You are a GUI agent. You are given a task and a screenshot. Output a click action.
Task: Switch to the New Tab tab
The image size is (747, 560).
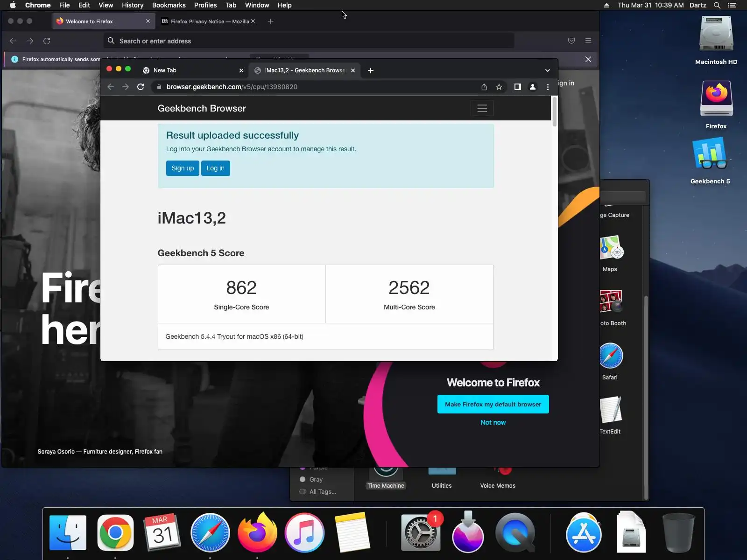[192, 70]
